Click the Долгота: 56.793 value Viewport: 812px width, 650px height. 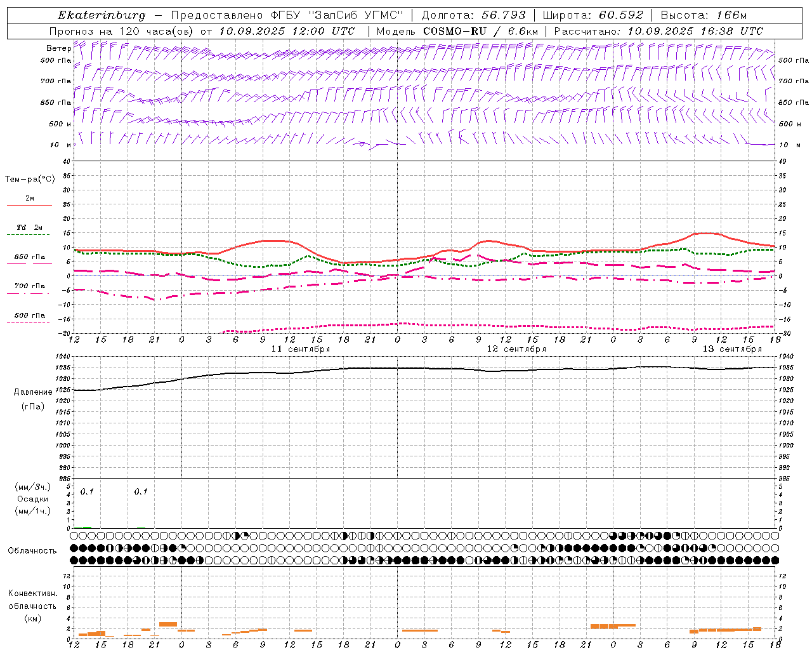pos(473,15)
